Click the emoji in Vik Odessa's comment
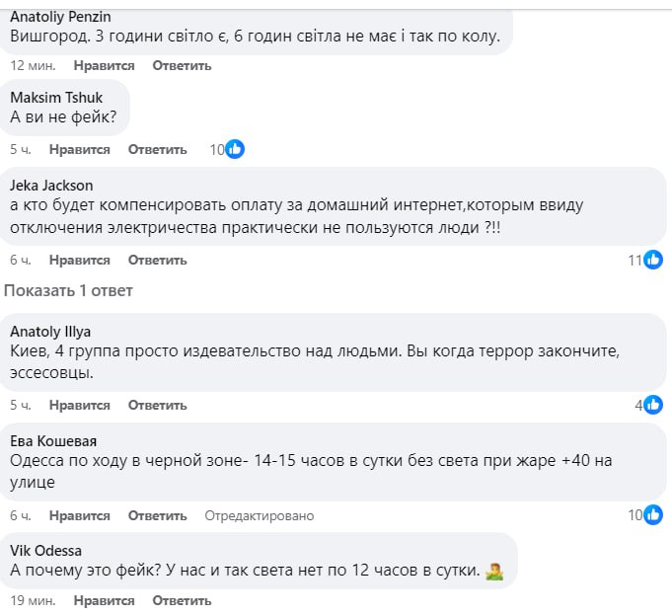Viewport: 672px width, 616px height. tap(495, 572)
